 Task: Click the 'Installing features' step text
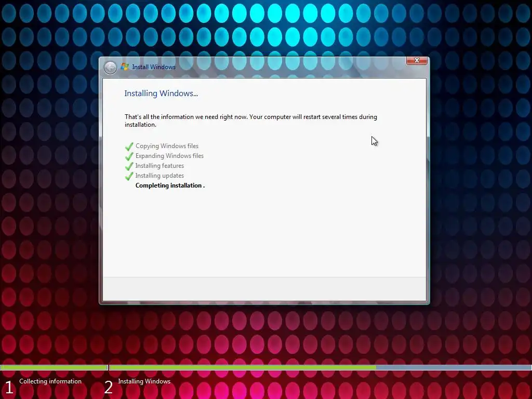coord(160,166)
